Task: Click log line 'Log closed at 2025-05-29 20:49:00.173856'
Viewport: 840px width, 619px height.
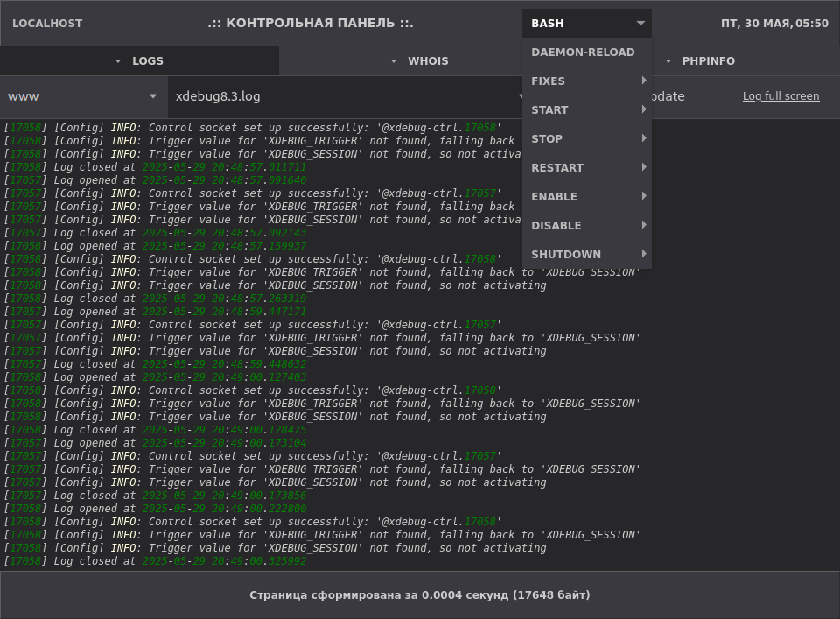Action: (x=156, y=496)
